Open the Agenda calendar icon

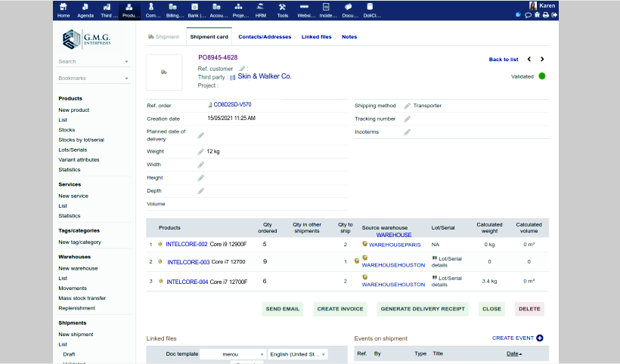(x=85, y=7)
